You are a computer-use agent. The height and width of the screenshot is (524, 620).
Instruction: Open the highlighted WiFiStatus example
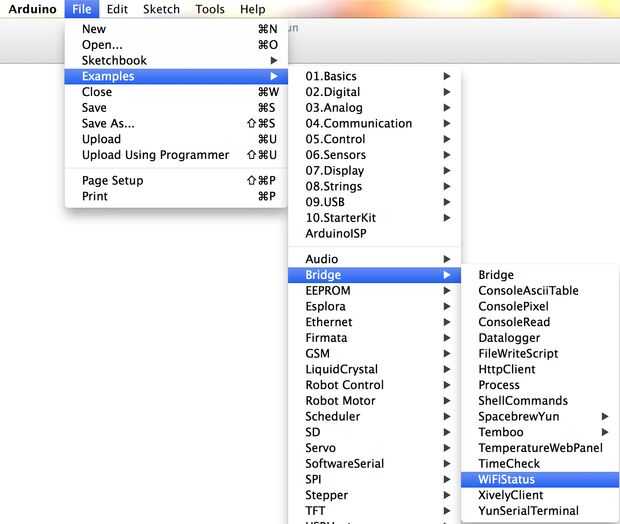click(x=540, y=480)
